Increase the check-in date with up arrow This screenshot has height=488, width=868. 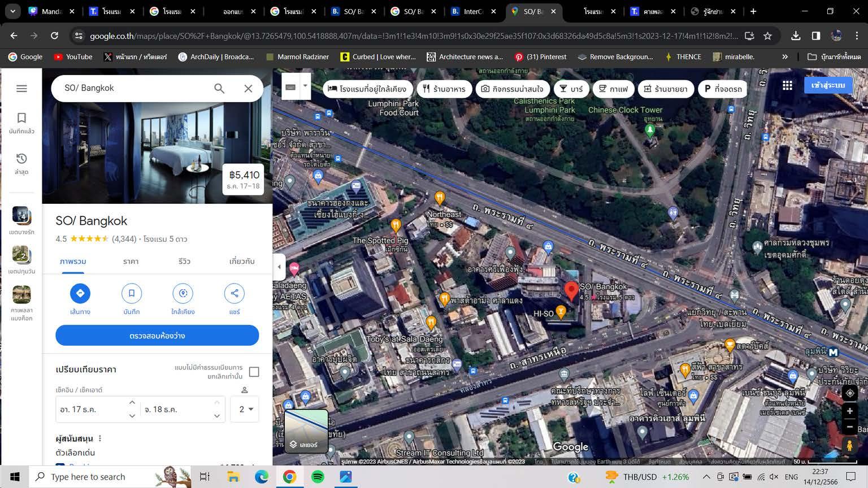coord(132,402)
